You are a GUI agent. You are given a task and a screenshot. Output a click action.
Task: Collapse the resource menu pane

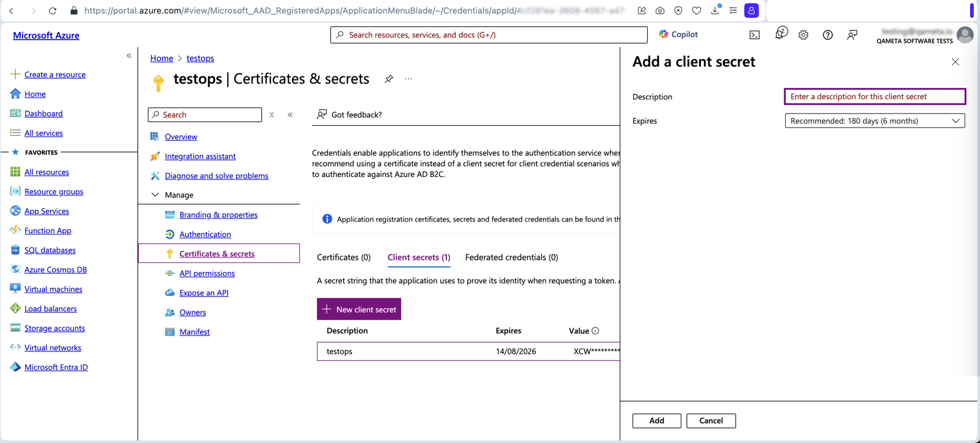(290, 115)
